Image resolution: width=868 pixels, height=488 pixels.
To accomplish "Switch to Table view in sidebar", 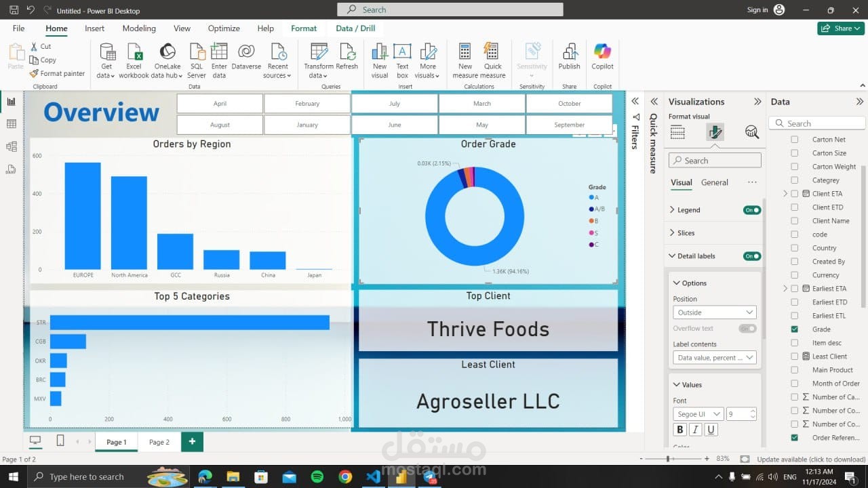I will pyautogui.click(x=11, y=124).
